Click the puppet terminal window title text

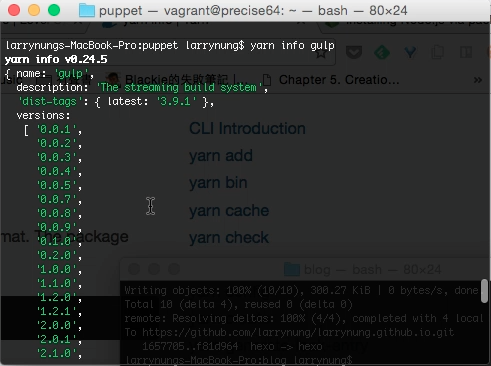[253, 10]
